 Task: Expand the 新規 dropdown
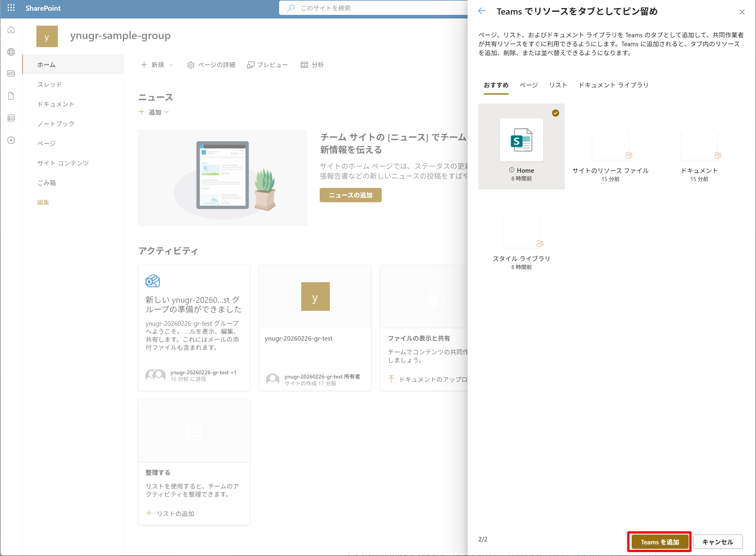click(157, 65)
